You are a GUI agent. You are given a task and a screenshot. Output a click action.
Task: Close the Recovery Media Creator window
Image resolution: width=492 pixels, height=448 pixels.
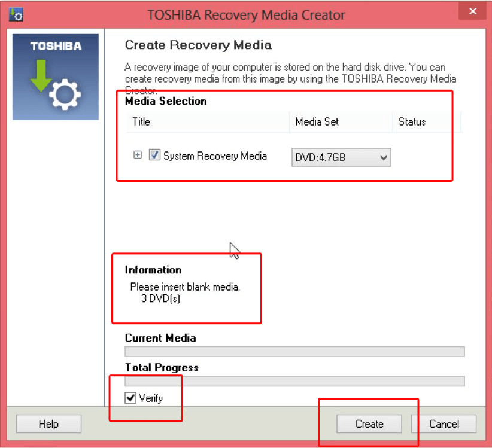click(472, 11)
